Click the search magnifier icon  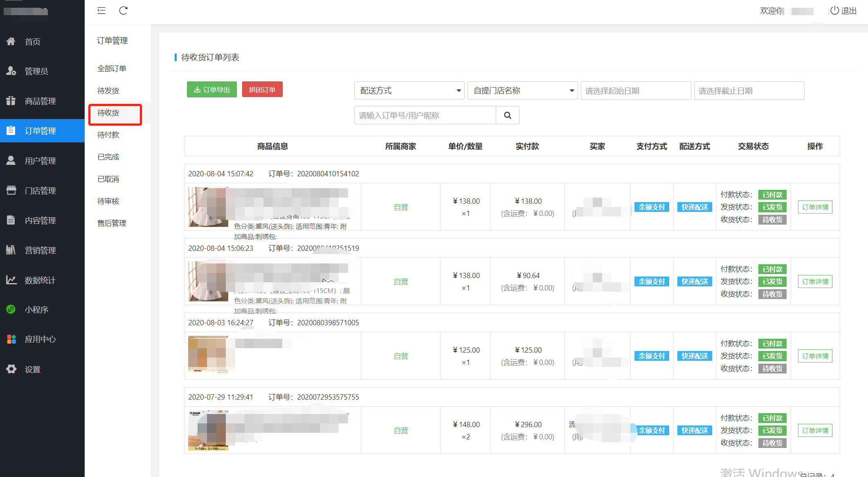(507, 115)
